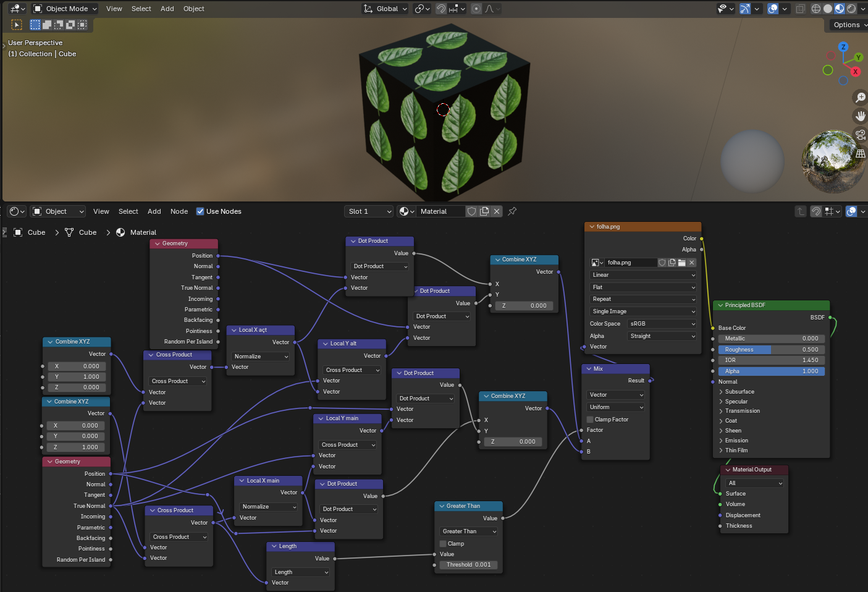Open the Options dropdown in viewport
Image resolution: width=868 pixels, height=592 pixels.
849,25
